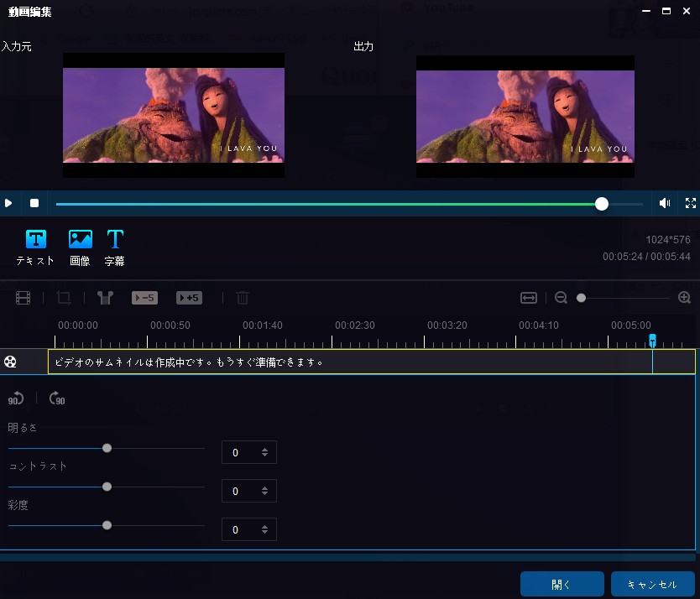
Task: Rotate video 90 degrees counterclockwise
Action: [x=16, y=398]
